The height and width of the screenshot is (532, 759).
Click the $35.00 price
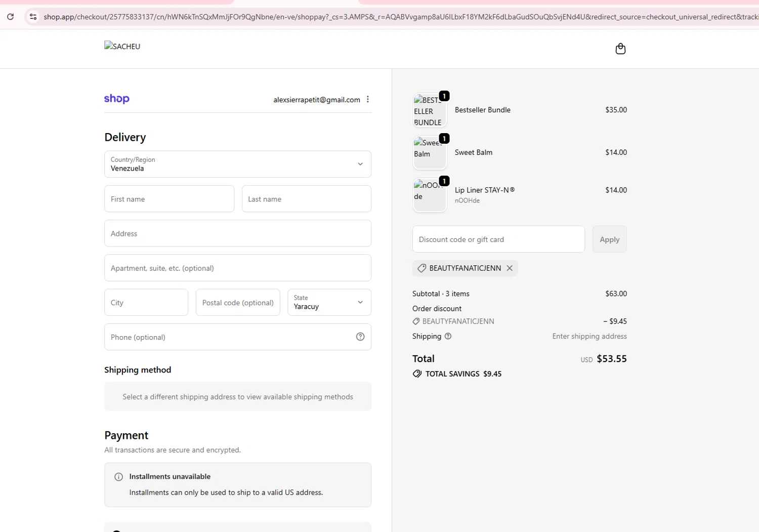pyautogui.click(x=616, y=110)
